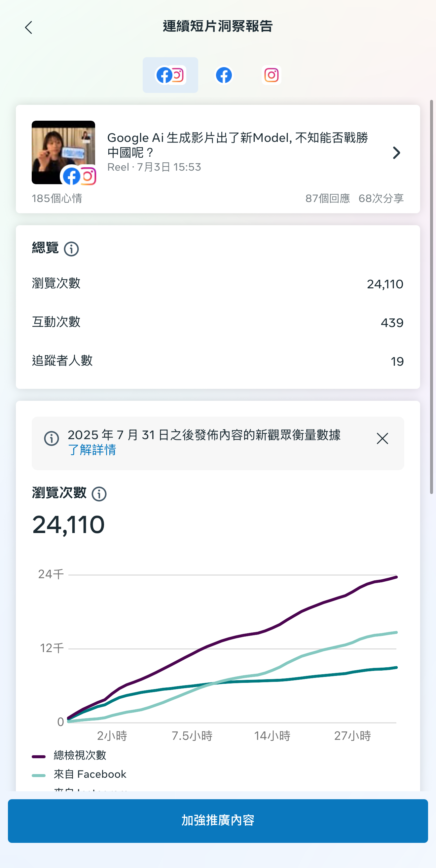Select the combined Facebook and Instagram tab
Screen dimensions: 436x868
point(170,75)
